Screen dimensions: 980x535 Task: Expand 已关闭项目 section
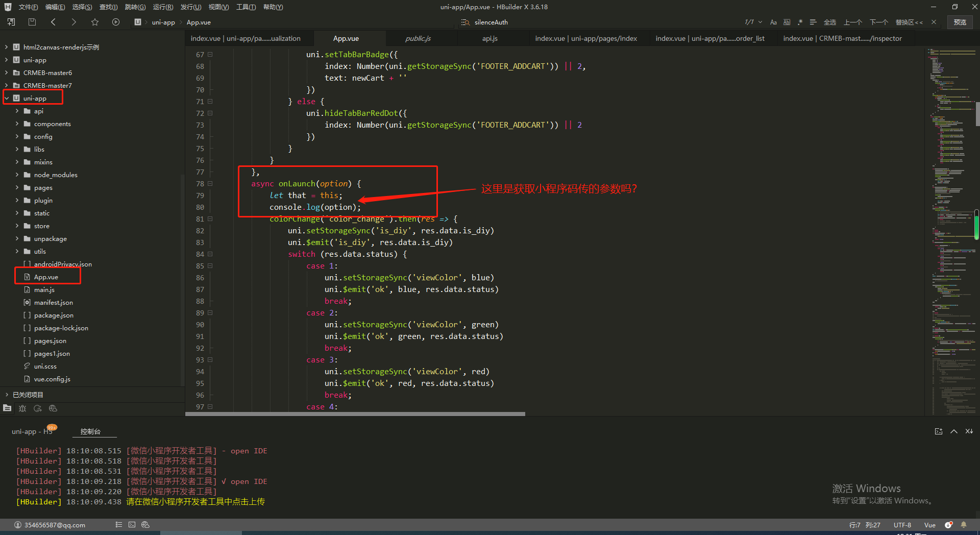coord(6,395)
